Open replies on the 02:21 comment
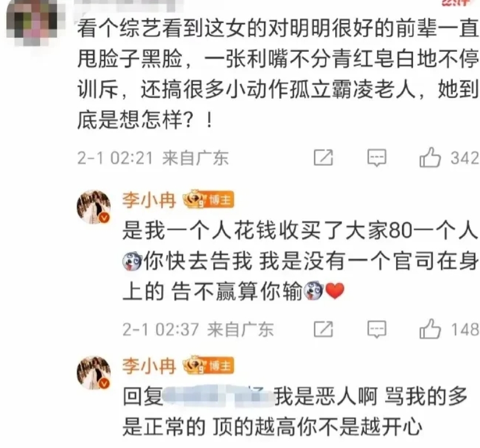The height and width of the screenshot is (448, 480). pos(377,158)
